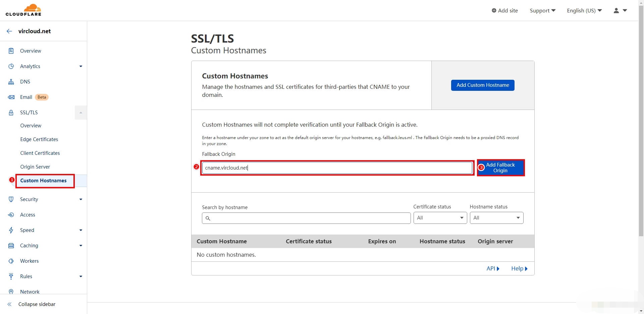Open the user account profile icon
The width and height of the screenshot is (644, 314).
click(x=616, y=10)
